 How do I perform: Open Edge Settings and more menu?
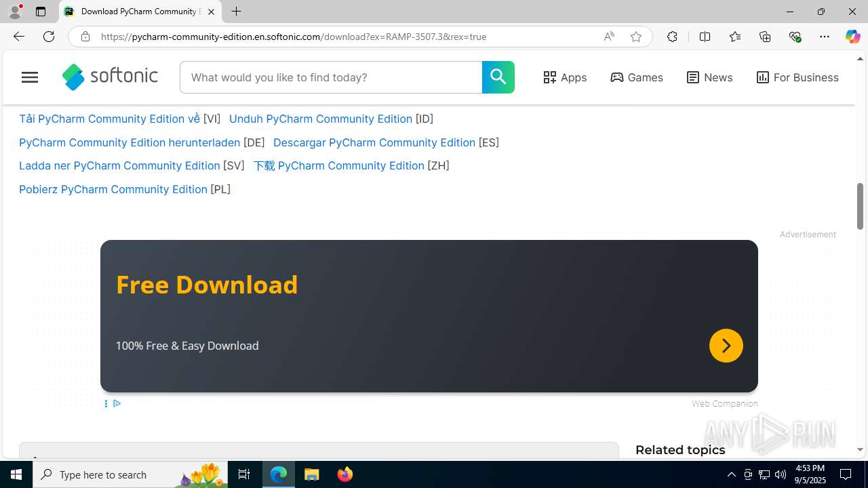[825, 37]
